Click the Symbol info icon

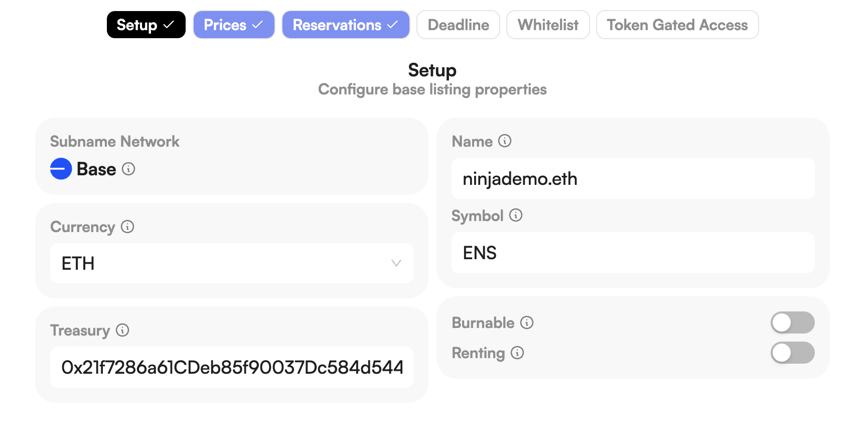(x=516, y=215)
